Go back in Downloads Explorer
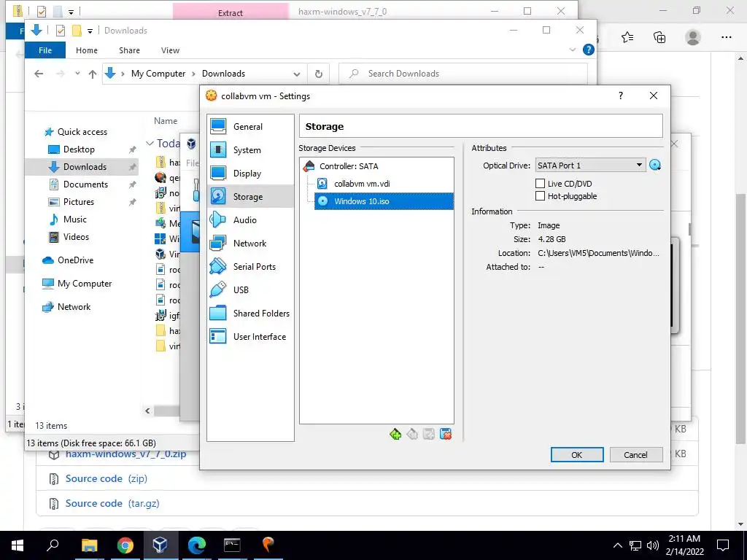Image resolution: width=747 pixels, height=560 pixels. tap(39, 74)
